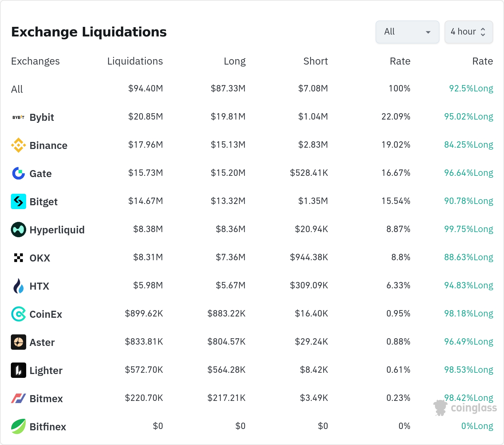Click the Bitfinex leaf logo icon
The height and width of the screenshot is (445, 504).
(x=19, y=426)
